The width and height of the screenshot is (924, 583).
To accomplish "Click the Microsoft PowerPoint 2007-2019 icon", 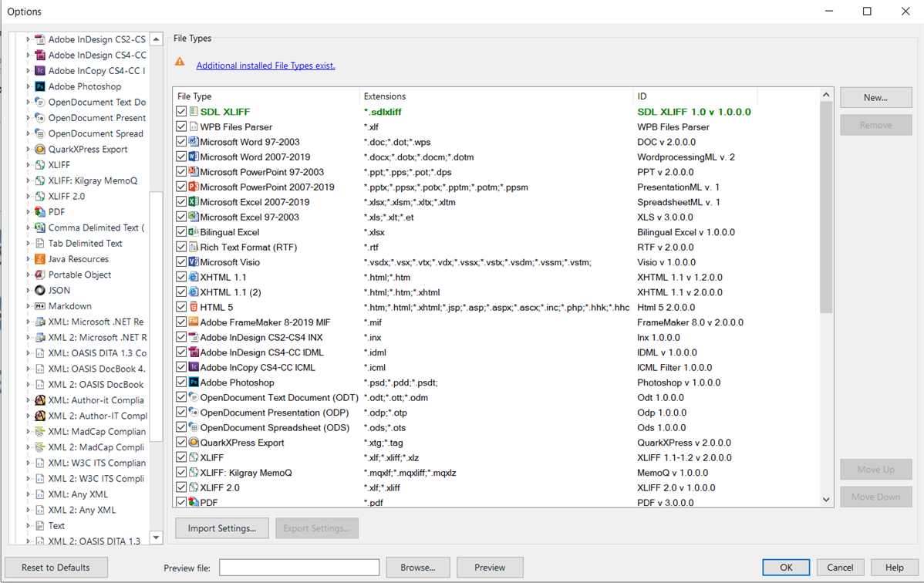I will pos(192,187).
